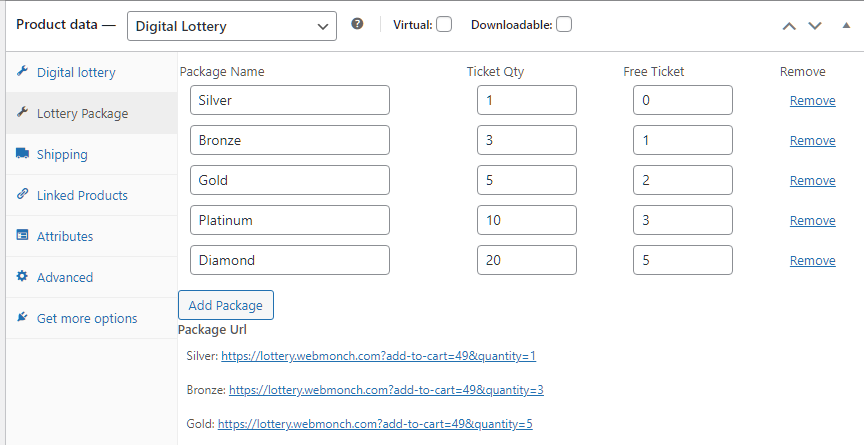Focus the Diamond Ticket Qty field
Screen dimensions: 864x445
tap(526, 260)
